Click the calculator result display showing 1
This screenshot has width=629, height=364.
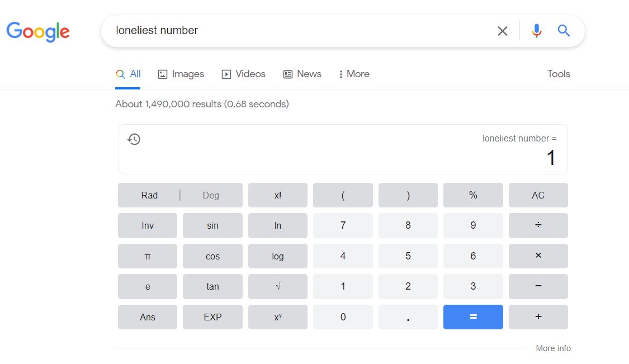tap(551, 158)
